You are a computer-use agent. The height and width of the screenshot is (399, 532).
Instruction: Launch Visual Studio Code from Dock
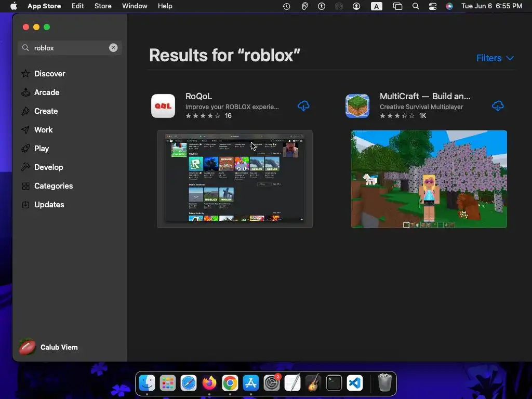click(x=355, y=383)
